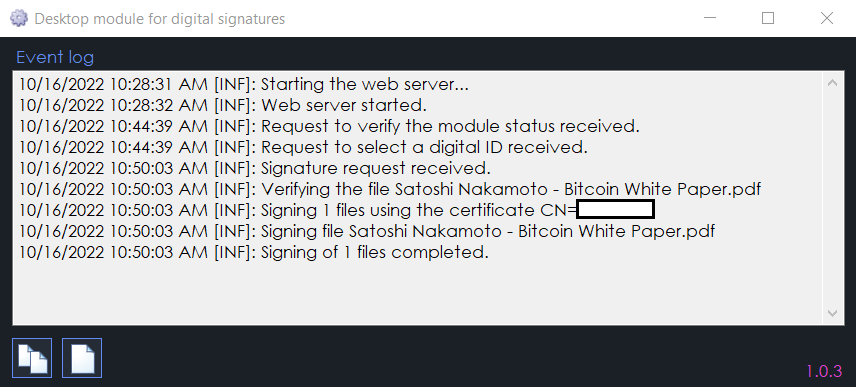Click the Event log heading
Viewport: 856px width, 387px height.
(x=55, y=57)
